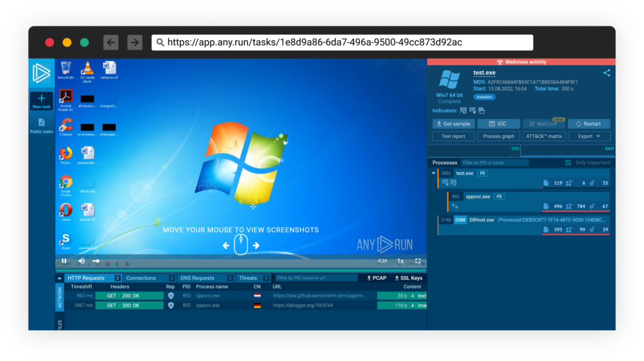Switch to the Connections tab
The image size is (644, 361).
[x=149, y=278]
